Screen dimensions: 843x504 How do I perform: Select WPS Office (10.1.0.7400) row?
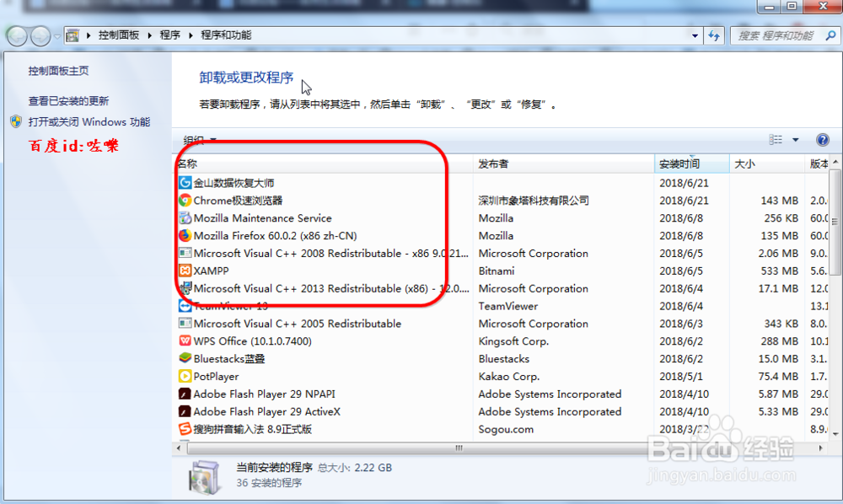(x=253, y=341)
